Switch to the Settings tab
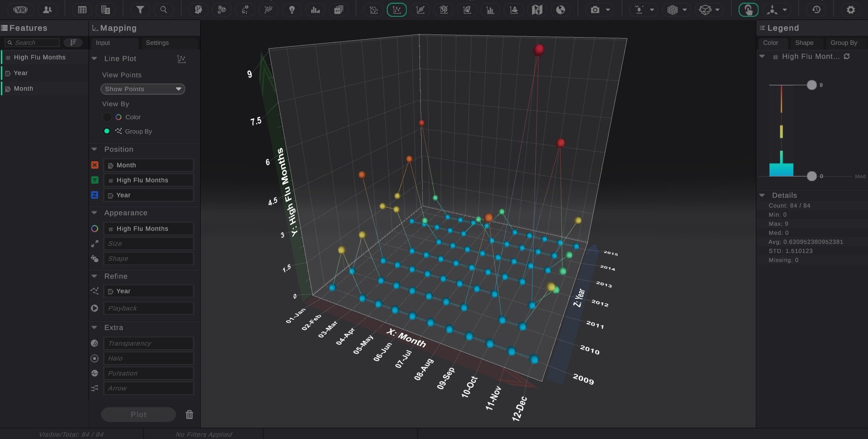This screenshot has width=868, height=439. tap(157, 43)
